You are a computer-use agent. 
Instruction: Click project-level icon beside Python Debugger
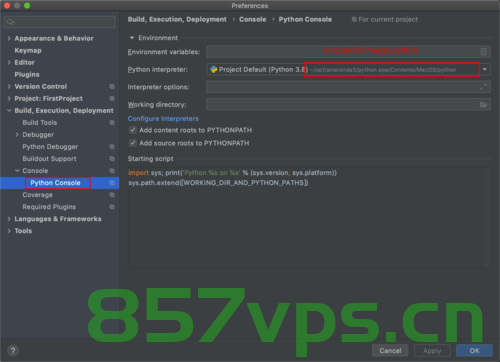(112, 147)
